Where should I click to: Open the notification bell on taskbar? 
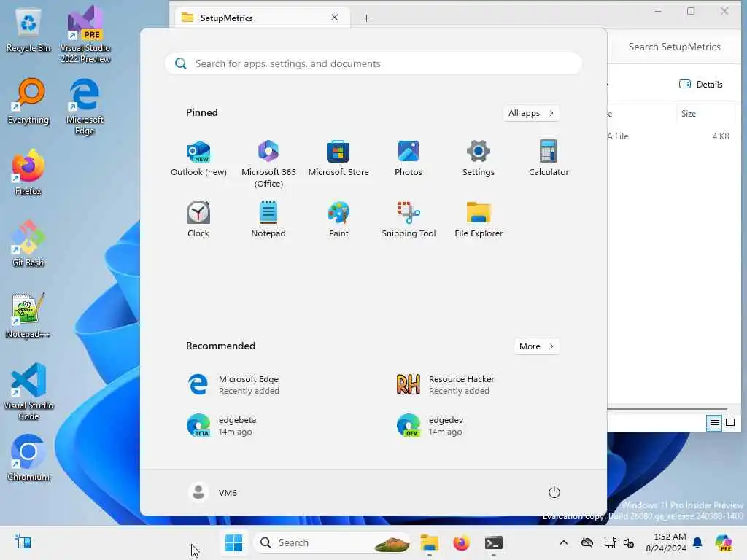[697, 542]
